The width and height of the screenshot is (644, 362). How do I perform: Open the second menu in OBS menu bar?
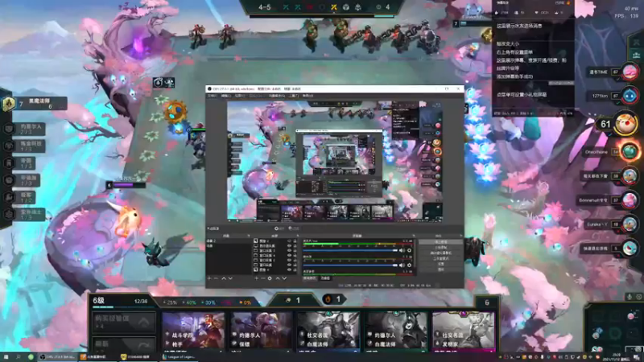[x=226, y=96]
